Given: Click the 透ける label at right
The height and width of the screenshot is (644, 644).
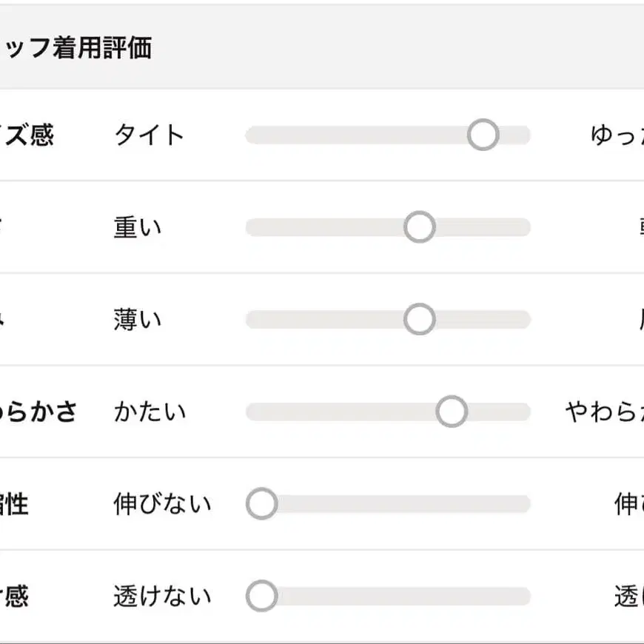Looking at the screenshot, I should point(628,597).
